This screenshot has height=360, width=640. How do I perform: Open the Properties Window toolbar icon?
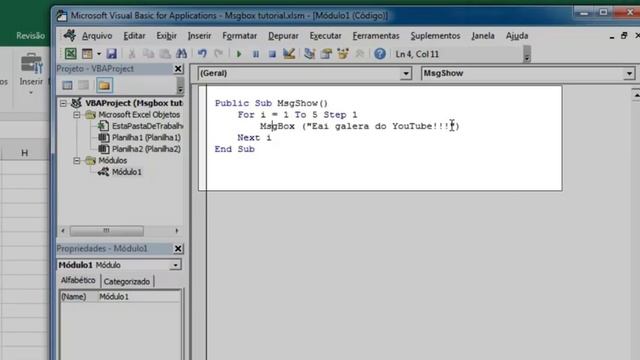[x=326, y=53]
